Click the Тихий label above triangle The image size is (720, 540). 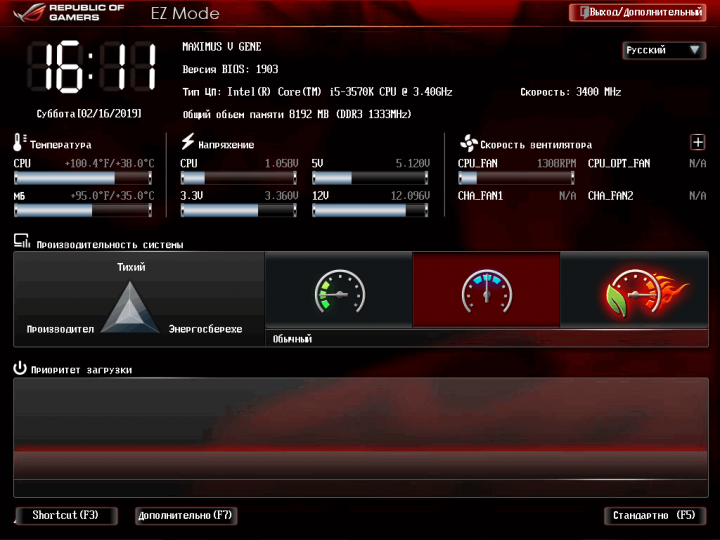(131, 267)
